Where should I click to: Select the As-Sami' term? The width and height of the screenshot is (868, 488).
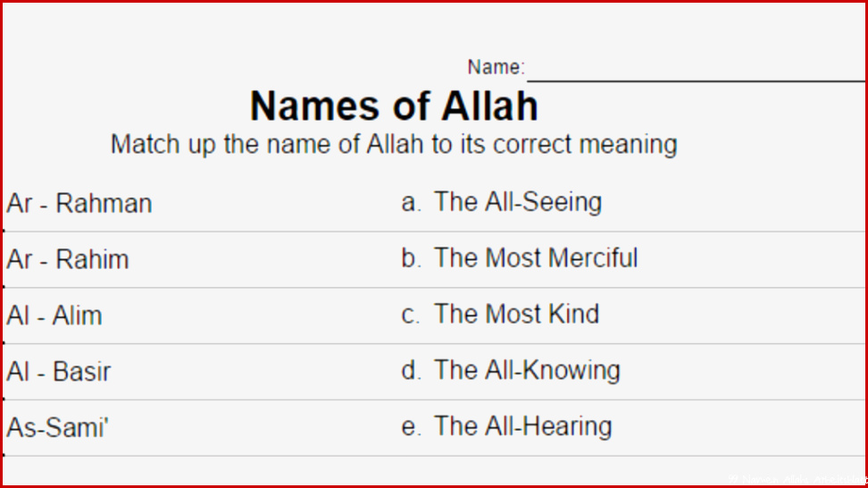coord(57,427)
